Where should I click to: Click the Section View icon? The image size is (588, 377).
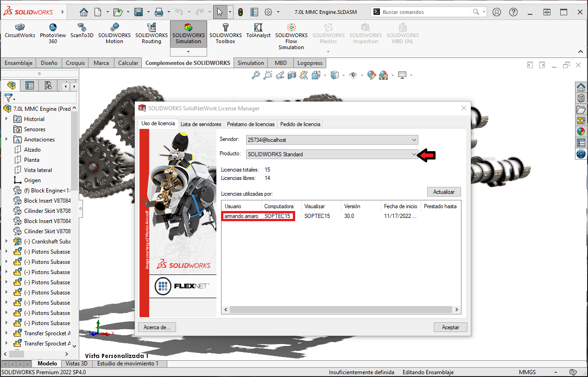coord(292,75)
